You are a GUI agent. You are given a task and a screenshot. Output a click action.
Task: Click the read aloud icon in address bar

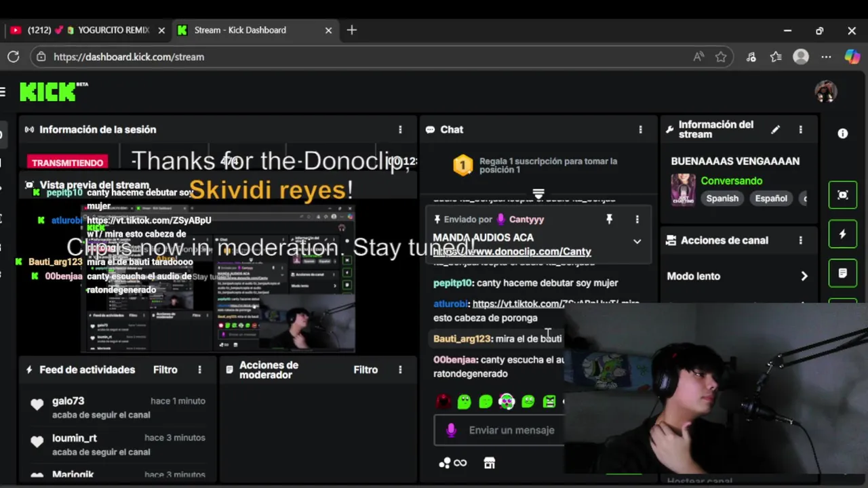(698, 57)
